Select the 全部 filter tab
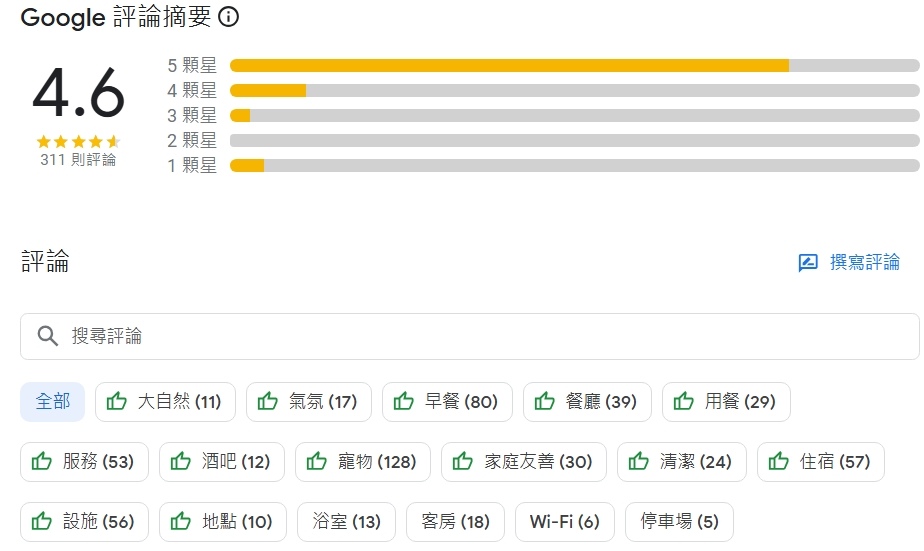Image resolution: width=924 pixels, height=551 pixels. click(53, 402)
